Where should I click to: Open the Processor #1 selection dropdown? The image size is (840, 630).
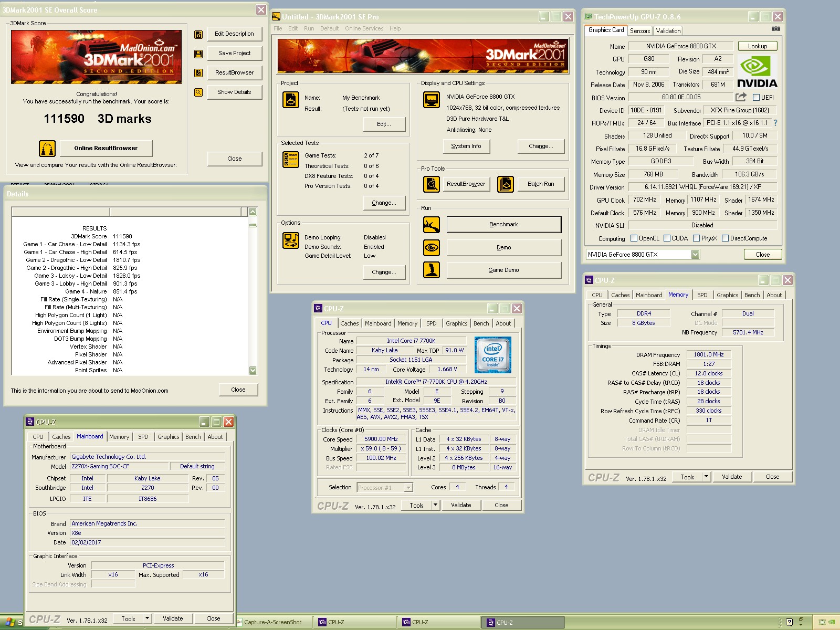408,488
